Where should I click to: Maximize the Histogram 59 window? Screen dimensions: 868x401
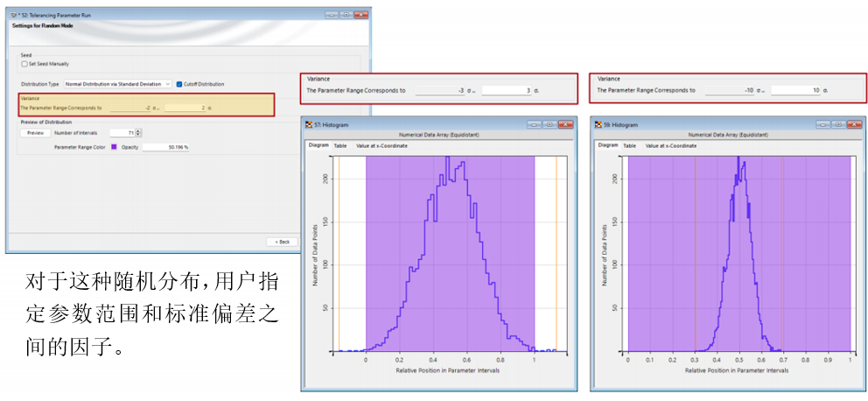click(838, 124)
